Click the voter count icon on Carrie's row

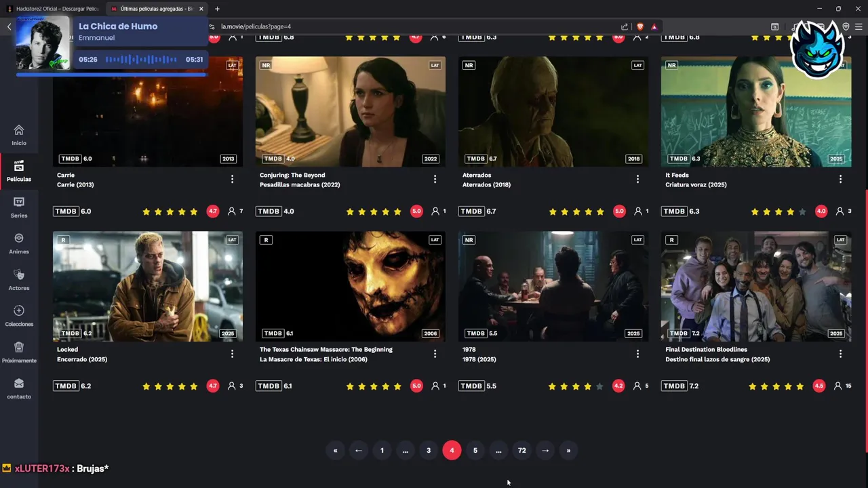pos(231,211)
